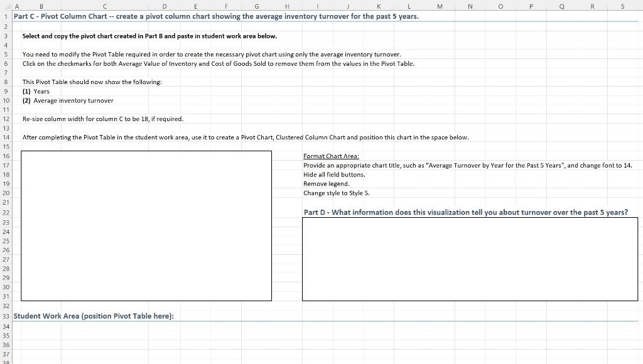The height and width of the screenshot is (364, 643).
Task: Select column G header
Action: [257, 6]
